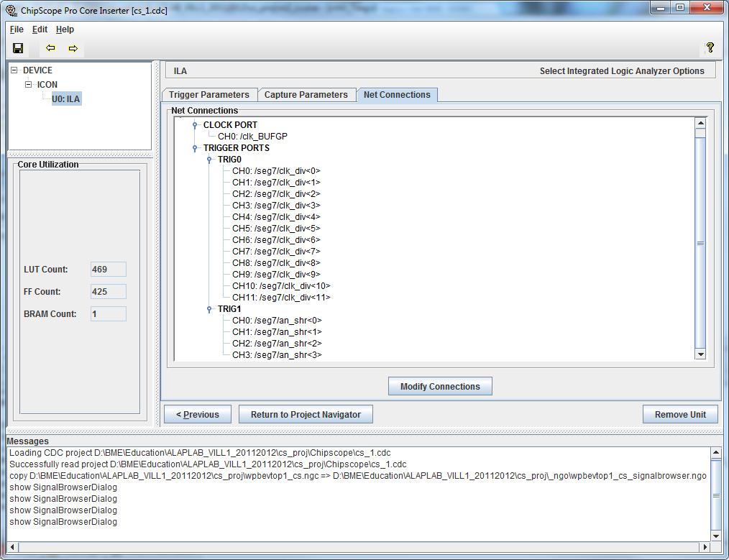The width and height of the screenshot is (729, 560).
Task: Click the Modify Connections button
Action: pos(440,386)
